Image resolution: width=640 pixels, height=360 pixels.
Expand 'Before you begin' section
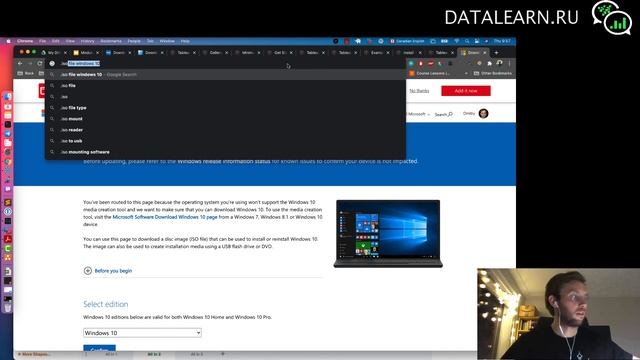(108, 271)
